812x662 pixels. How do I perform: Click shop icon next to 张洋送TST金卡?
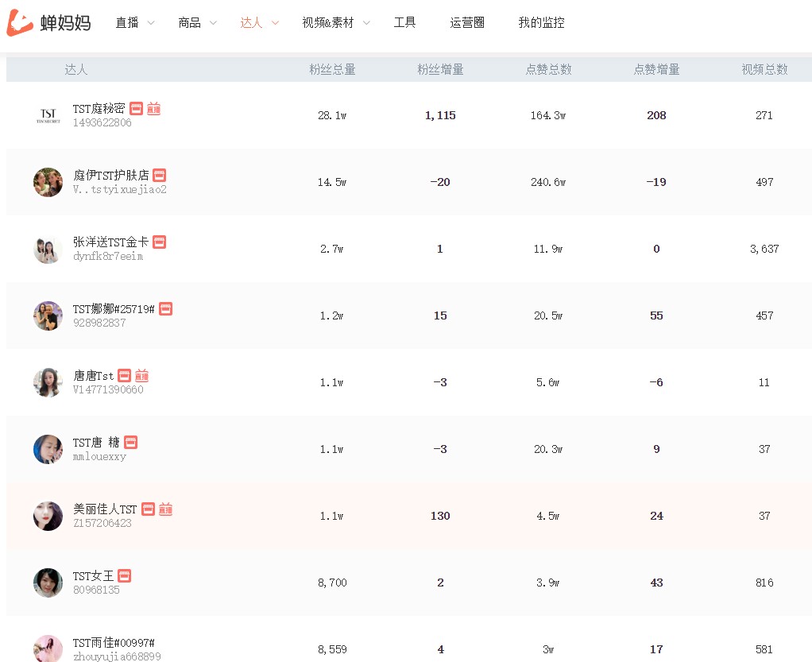click(x=160, y=242)
